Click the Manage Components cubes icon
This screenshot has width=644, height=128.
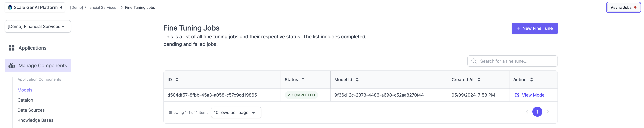[11, 66]
